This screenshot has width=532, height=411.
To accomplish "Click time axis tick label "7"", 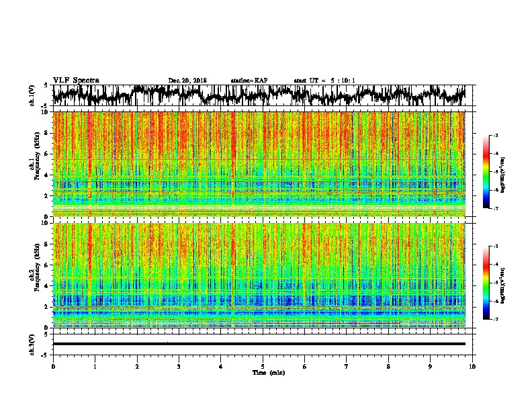I will (x=347, y=367).
